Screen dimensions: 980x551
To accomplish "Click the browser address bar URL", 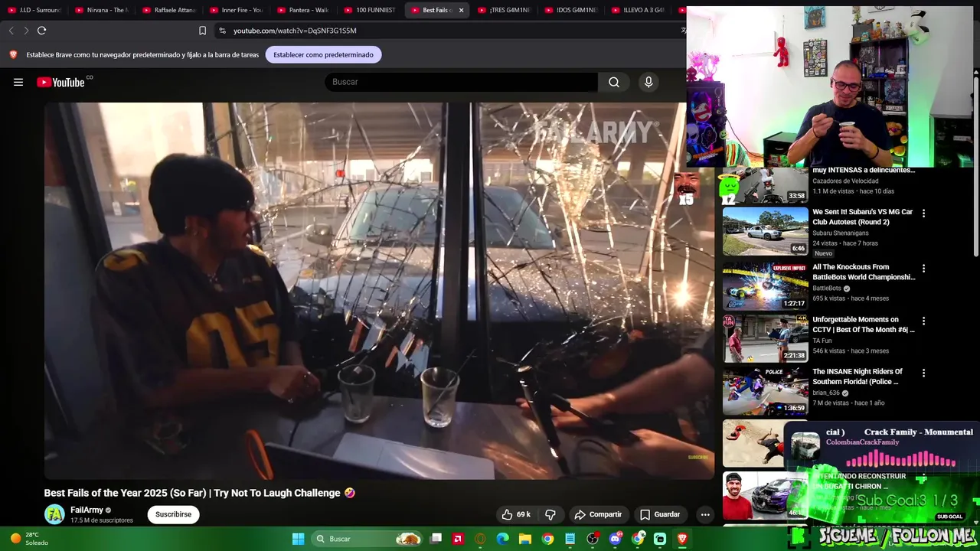I will point(295,31).
